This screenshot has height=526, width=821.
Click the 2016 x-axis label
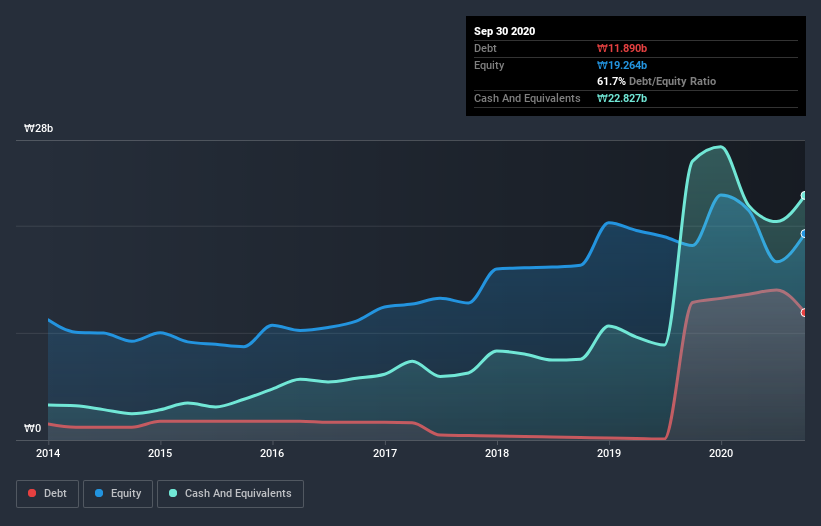click(272, 453)
